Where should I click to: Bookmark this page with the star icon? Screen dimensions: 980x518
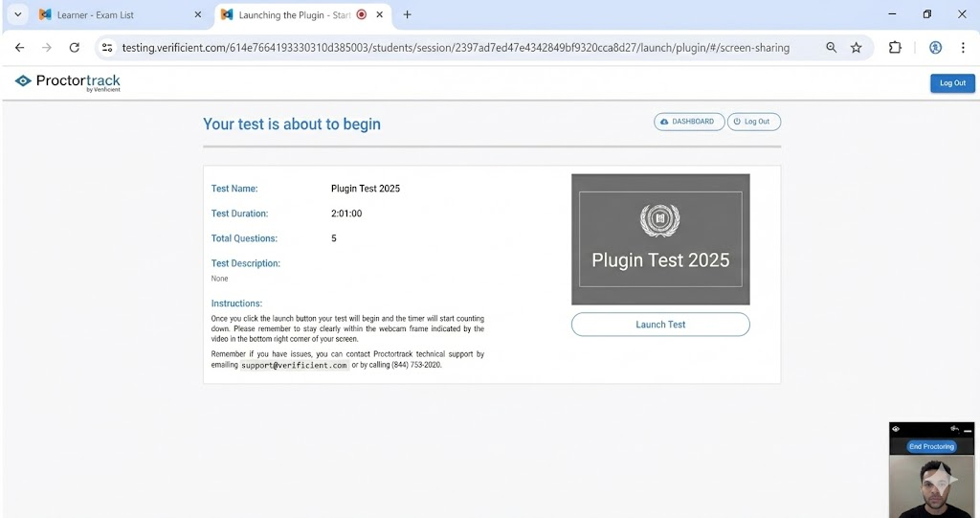click(x=857, y=48)
